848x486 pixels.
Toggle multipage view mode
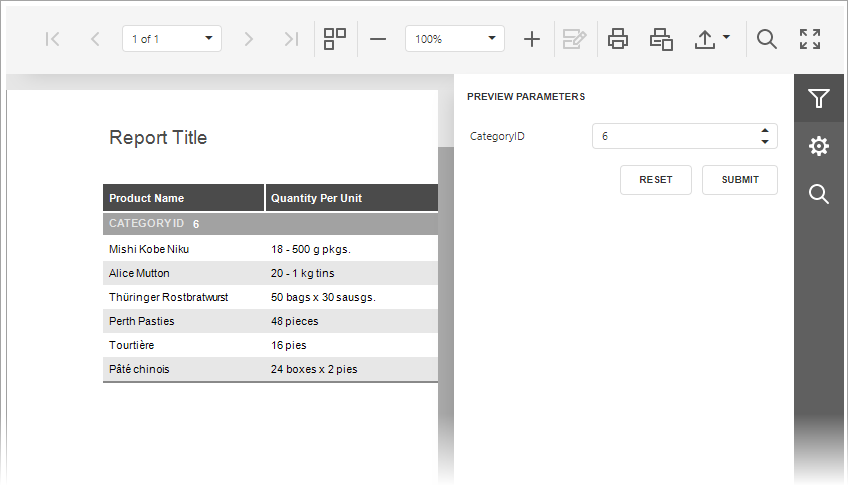tap(335, 39)
